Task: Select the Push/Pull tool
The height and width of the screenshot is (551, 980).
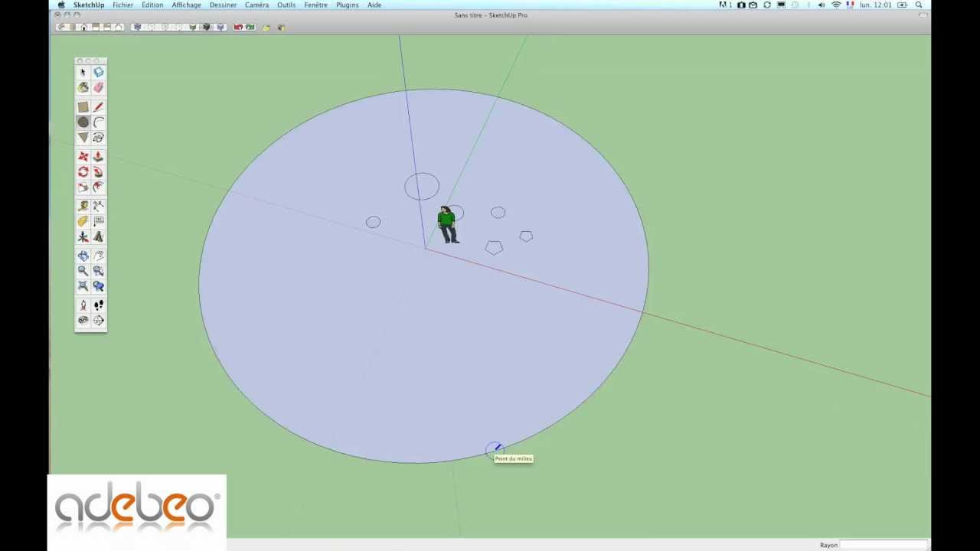Action: click(98, 157)
